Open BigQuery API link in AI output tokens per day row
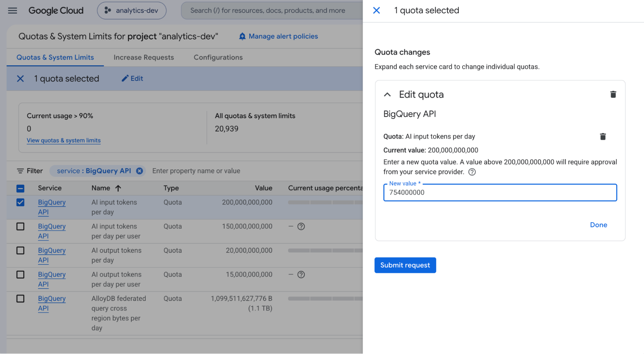Screen dimensions: 644x354 click(x=52, y=255)
